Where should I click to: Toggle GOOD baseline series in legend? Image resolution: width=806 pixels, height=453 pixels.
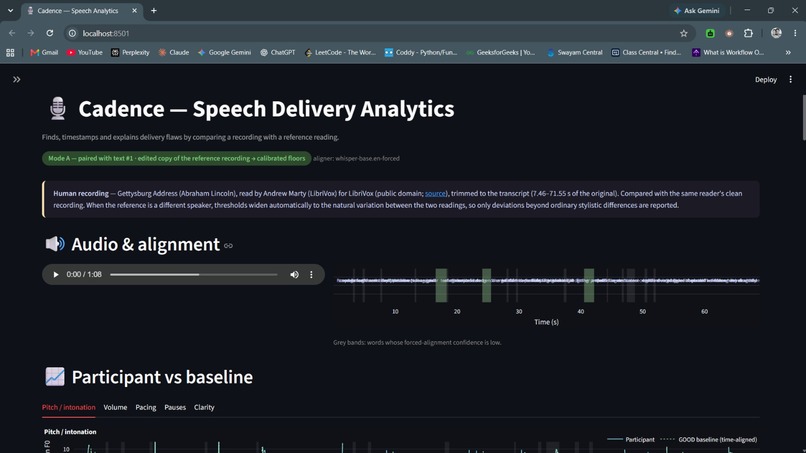708,440
